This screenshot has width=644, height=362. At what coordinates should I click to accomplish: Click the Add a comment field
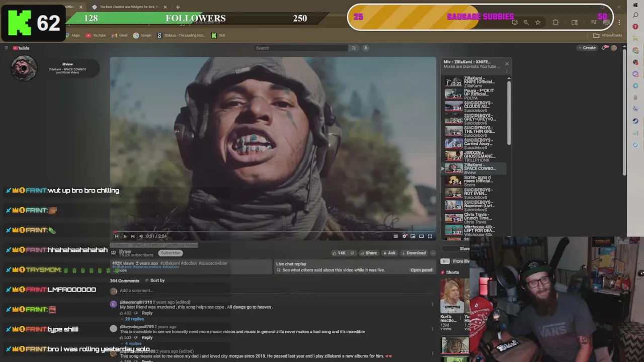coord(276,291)
